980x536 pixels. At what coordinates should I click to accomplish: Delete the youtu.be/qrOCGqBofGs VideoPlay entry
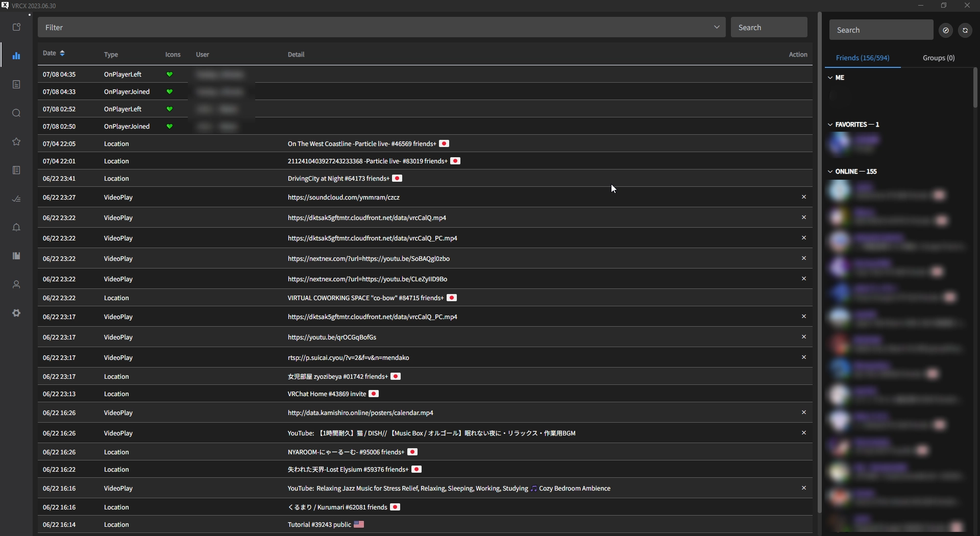pyautogui.click(x=804, y=337)
